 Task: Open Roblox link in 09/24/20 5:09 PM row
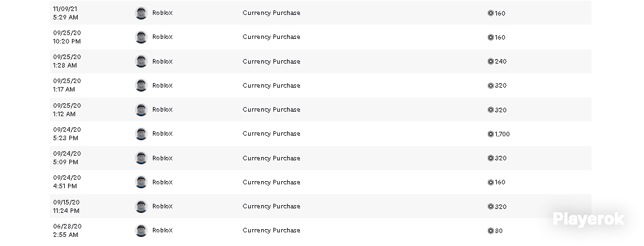(162, 158)
